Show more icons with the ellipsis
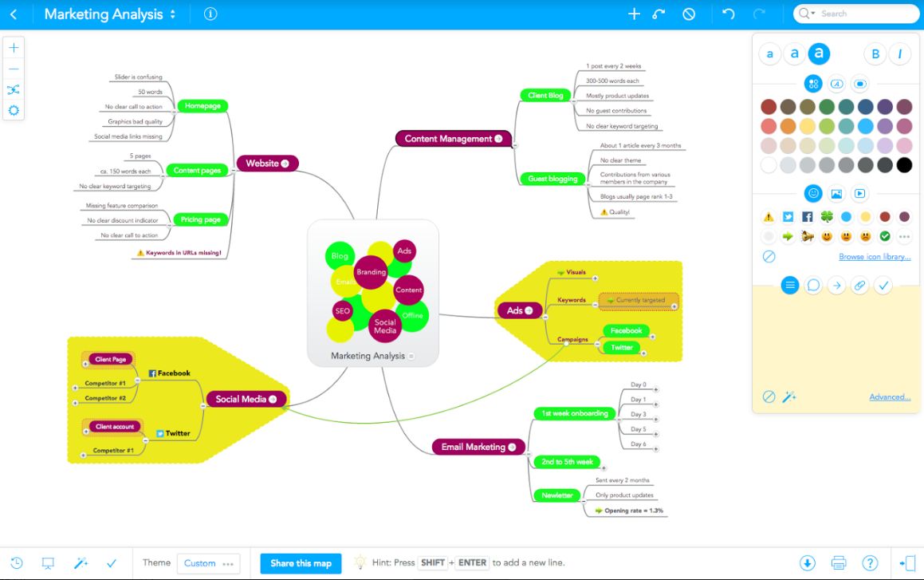This screenshot has width=924, height=580. (x=904, y=236)
